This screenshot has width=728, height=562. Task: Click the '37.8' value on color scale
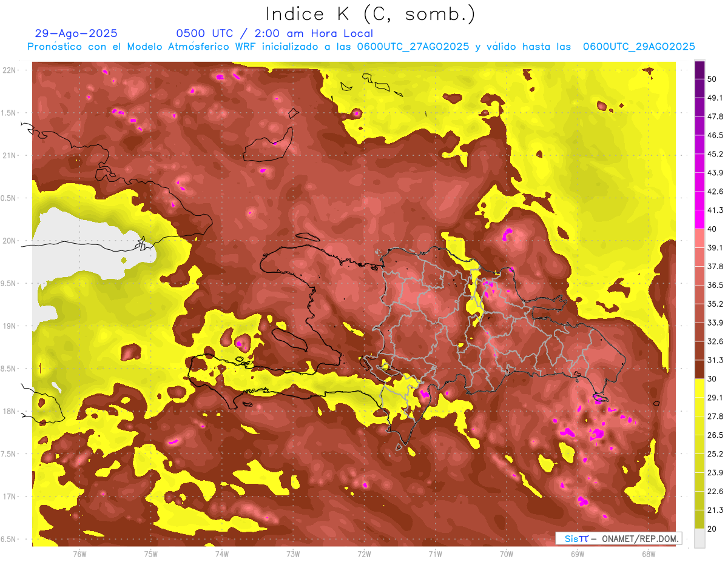point(715,266)
